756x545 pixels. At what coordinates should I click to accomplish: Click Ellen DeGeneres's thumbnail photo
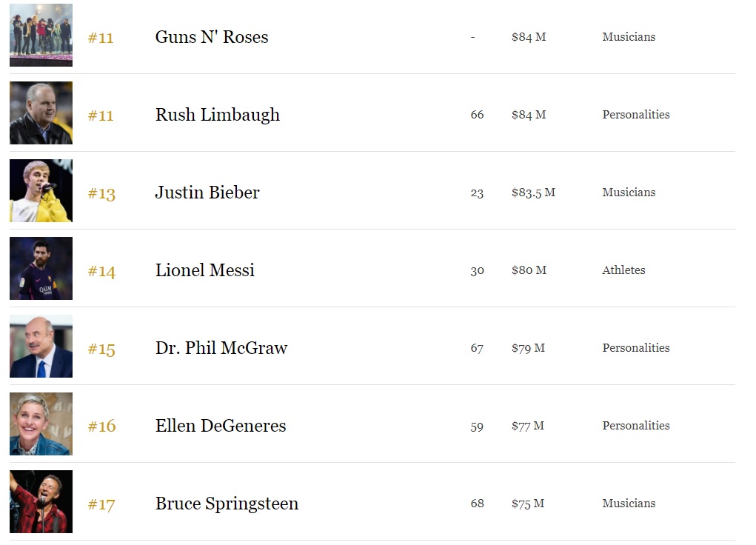point(41,424)
